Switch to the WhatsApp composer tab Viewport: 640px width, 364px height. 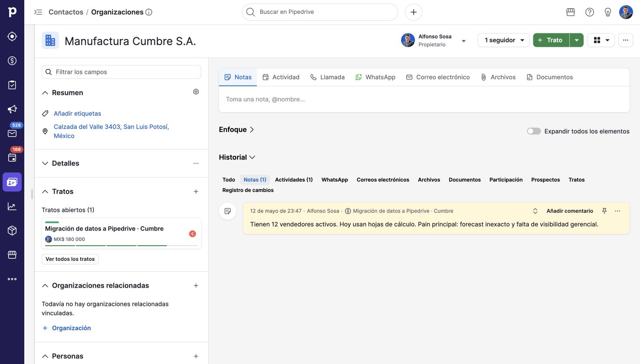pyautogui.click(x=375, y=77)
